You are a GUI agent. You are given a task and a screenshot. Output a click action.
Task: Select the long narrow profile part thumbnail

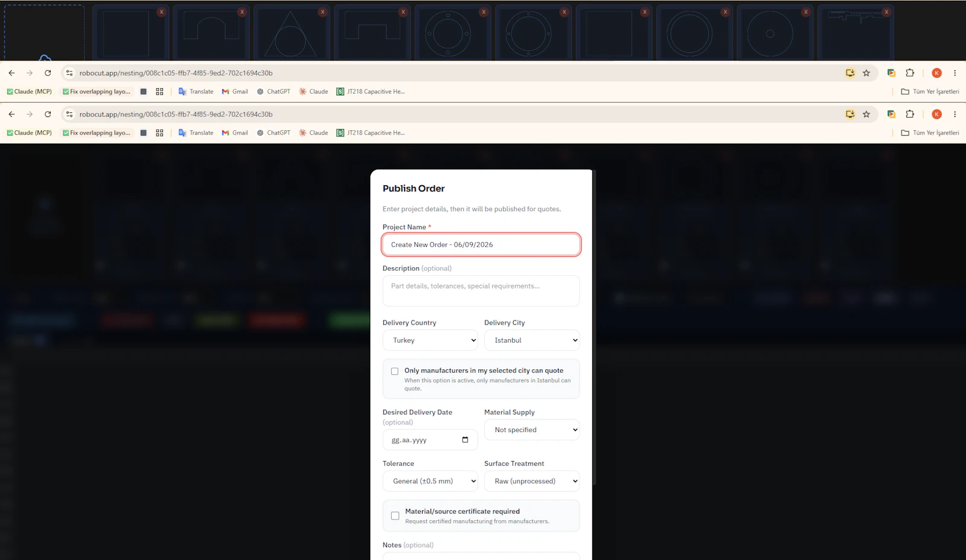coord(856,34)
